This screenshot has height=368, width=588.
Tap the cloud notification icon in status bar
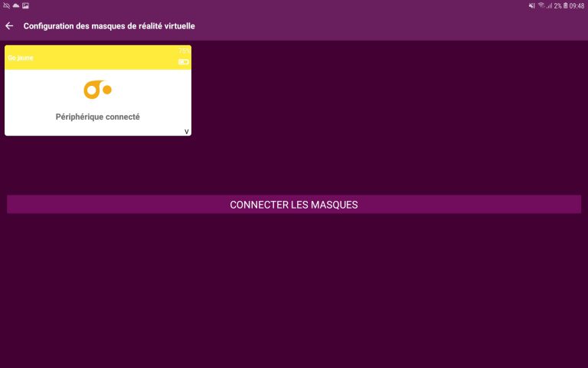pos(16,5)
